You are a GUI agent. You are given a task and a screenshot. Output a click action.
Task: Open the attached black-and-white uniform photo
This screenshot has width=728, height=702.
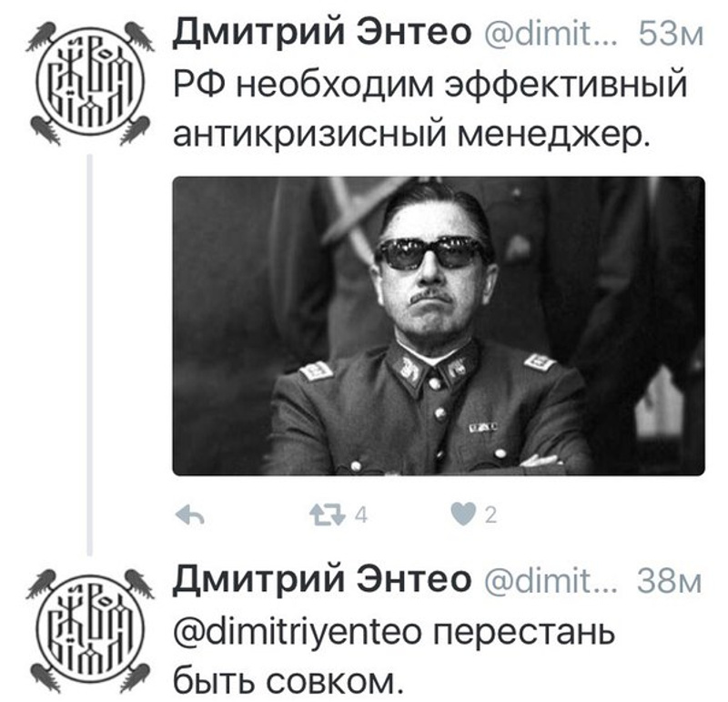click(439, 326)
